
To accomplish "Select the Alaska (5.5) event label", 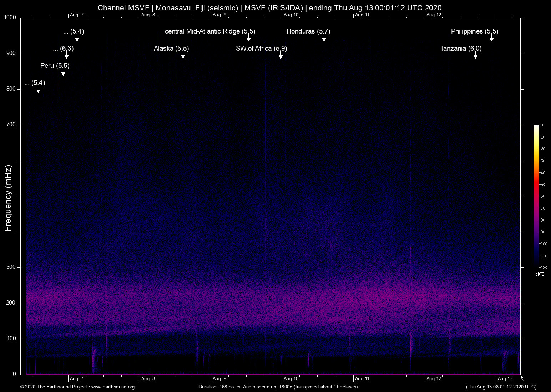I will tap(171, 49).
